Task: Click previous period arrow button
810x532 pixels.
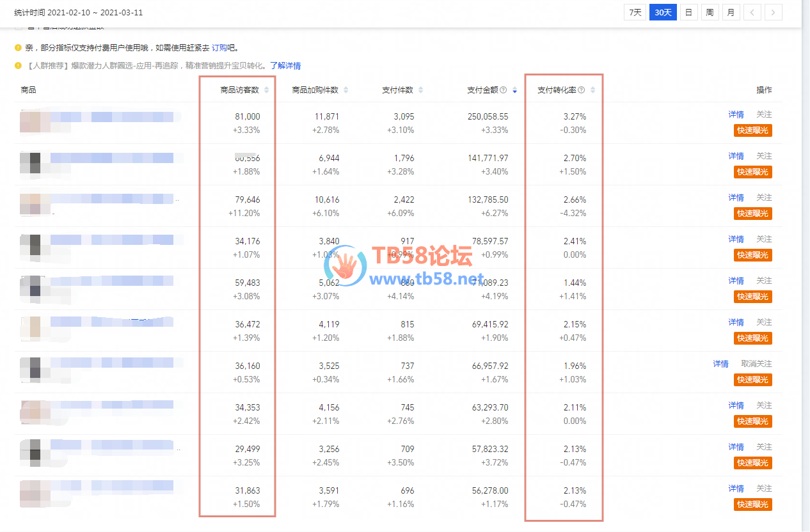Action: (752, 12)
